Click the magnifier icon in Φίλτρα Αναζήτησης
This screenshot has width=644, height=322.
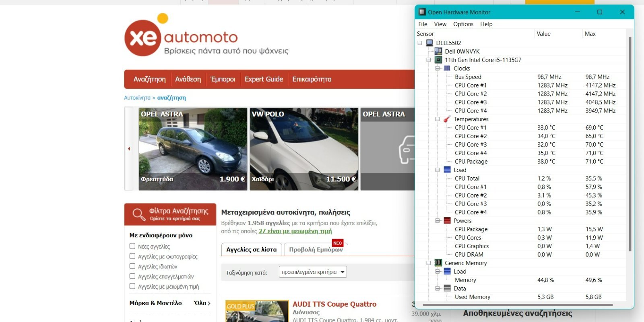[x=138, y=214]
